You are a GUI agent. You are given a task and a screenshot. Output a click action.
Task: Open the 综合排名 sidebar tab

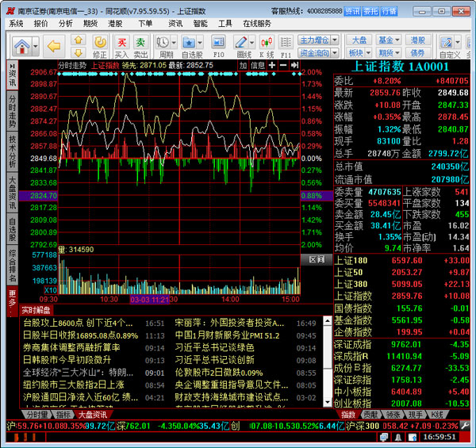point(12,266)
